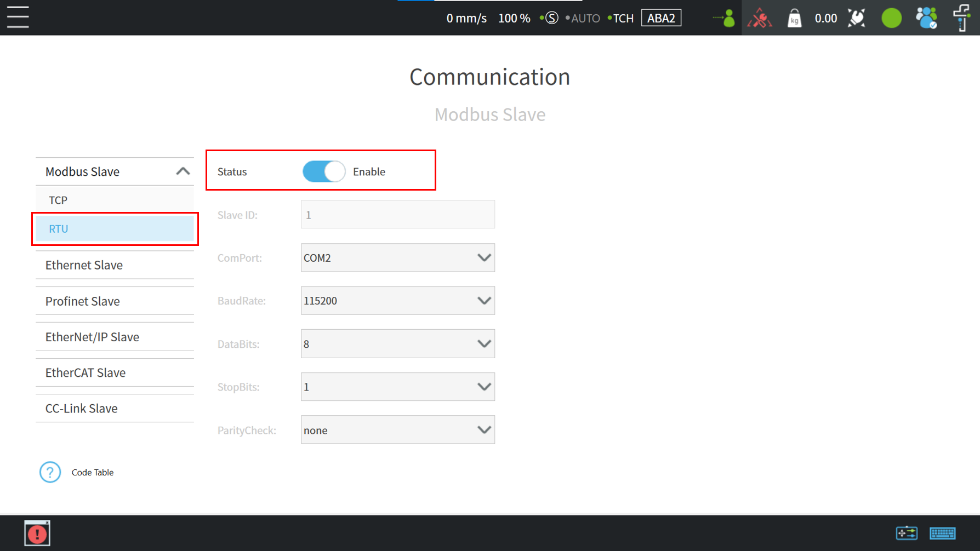
Task: Open the Code Table help link
Action: [x=92, y=472]
